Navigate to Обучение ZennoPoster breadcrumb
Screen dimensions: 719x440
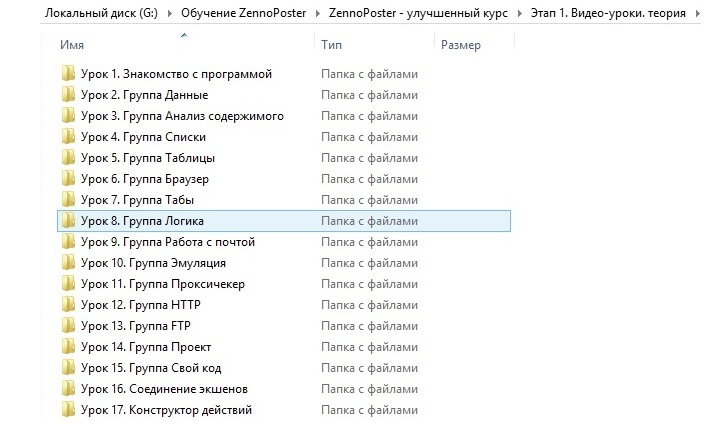click(244, 12)
